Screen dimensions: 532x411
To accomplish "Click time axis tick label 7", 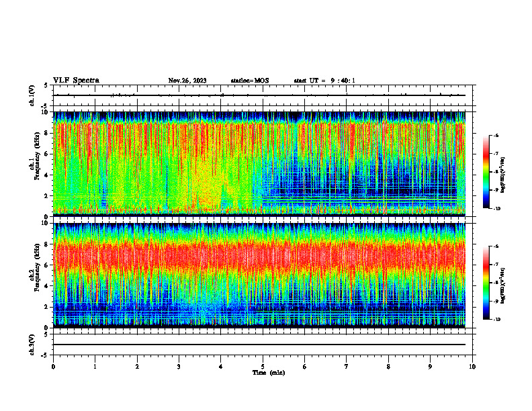I will 347,367.
